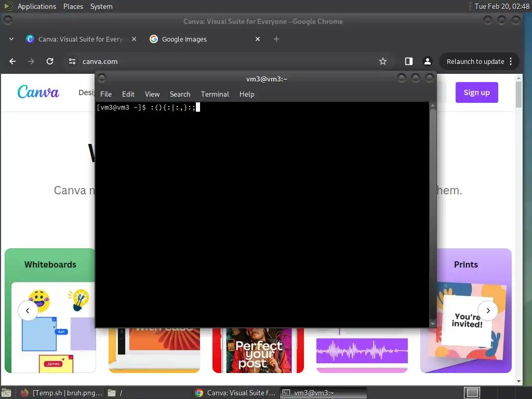The image size is (532, 399).
Task: Reload the canva.com page
Action: point(50,61)
